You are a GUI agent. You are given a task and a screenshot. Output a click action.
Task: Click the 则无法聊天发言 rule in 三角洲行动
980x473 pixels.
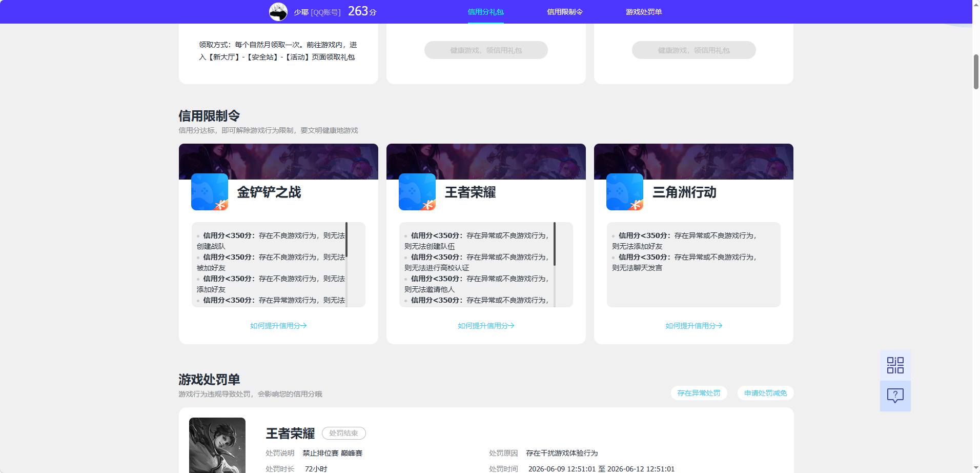[637, 268]
